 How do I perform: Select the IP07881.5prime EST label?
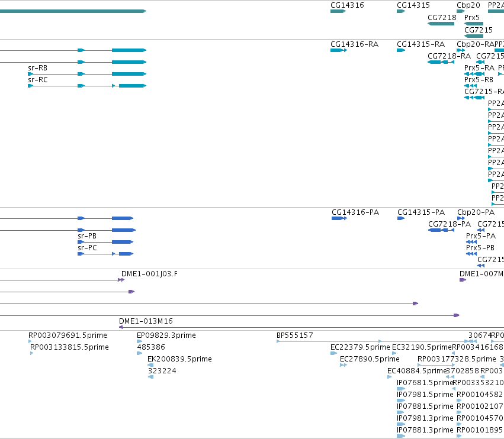click(x=425, y=406)
